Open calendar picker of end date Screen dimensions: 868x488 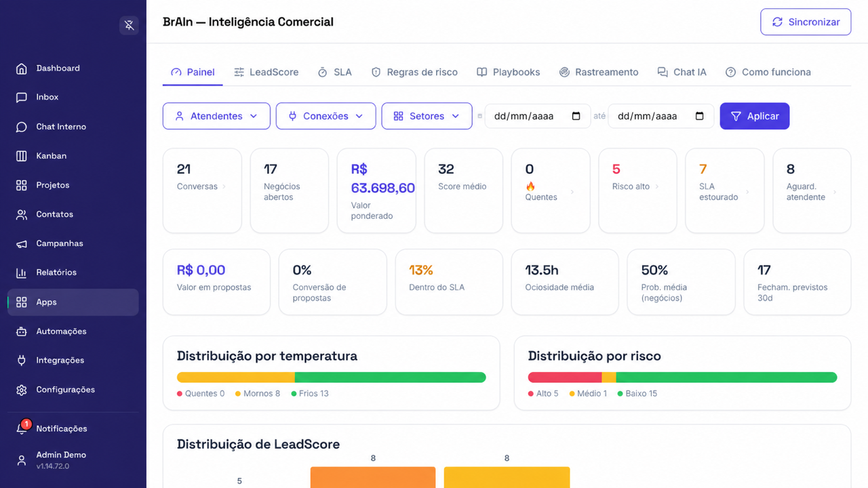[700, 116]
